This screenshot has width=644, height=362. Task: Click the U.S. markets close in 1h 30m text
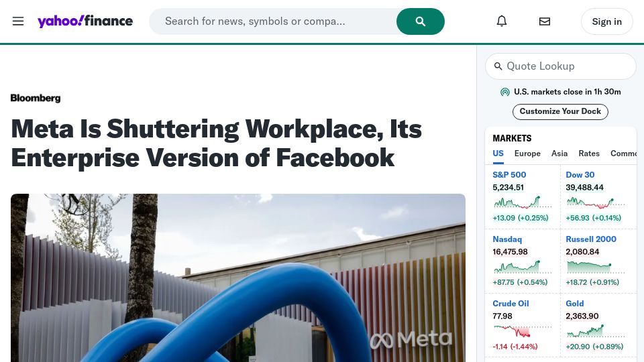[568, 92]
